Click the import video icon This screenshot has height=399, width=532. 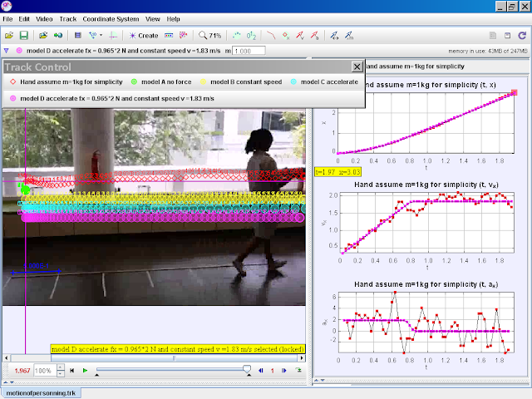[x=43, y=35]
